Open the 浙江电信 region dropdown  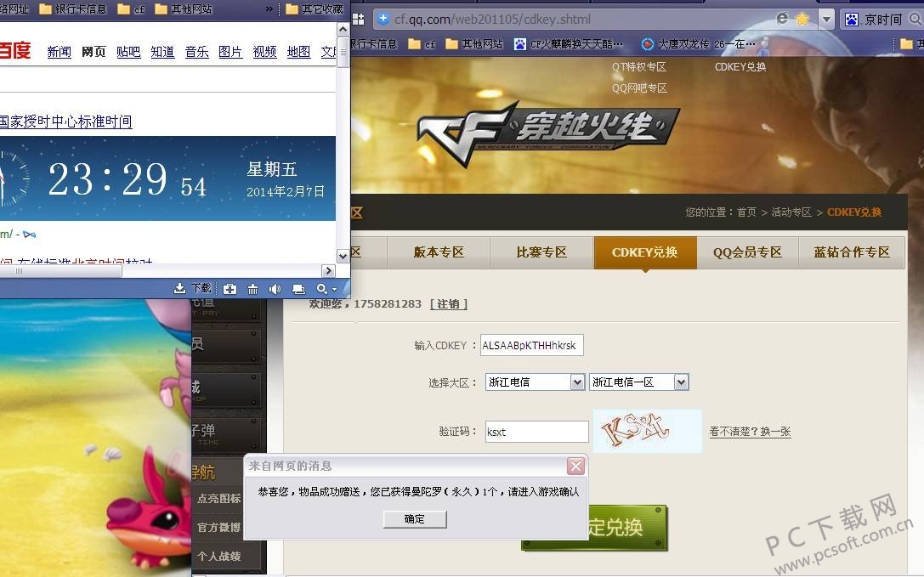pyautogui.click(x=535, y=382)
